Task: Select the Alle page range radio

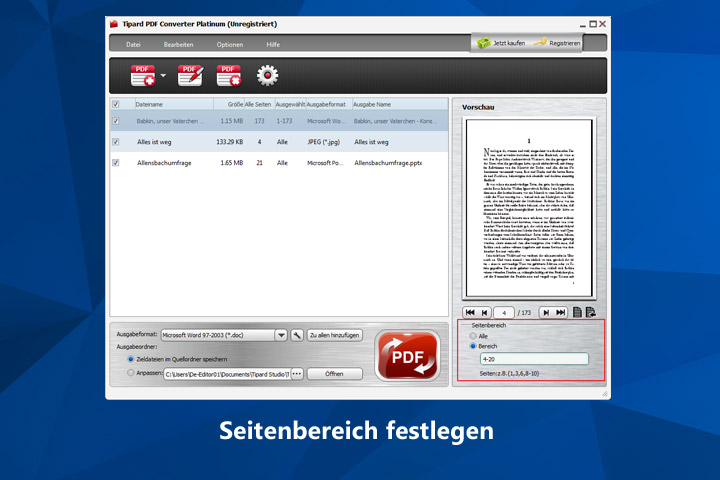Action: 473,336
